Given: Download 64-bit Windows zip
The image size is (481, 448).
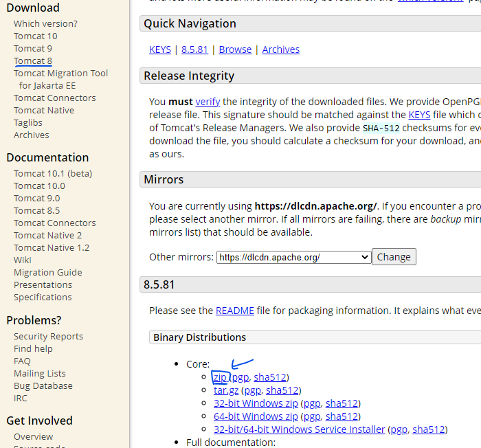Looking at the screenshot, I should pos(256,416).
